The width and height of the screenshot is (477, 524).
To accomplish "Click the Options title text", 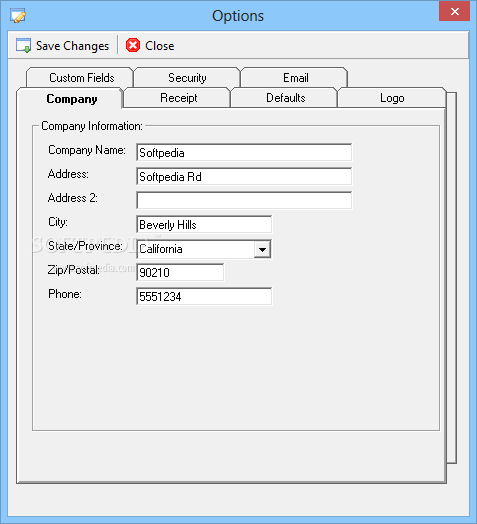I will pos(238,16).
